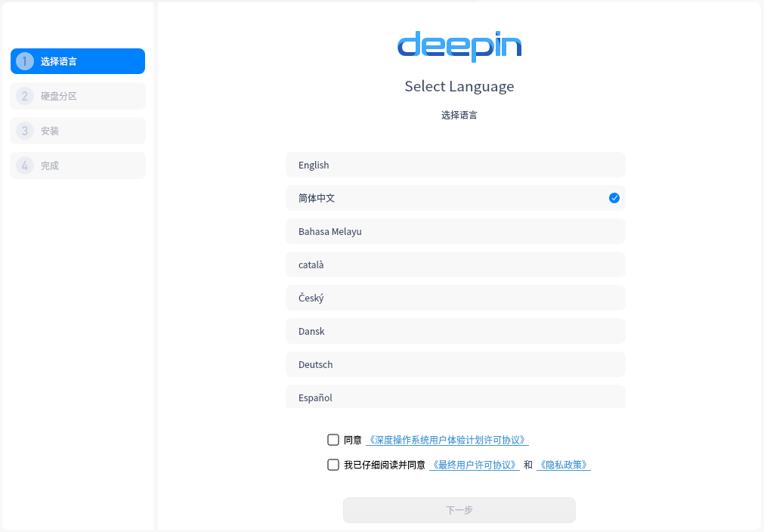Image resolution: width=764 pixels, height=532 pixels.
Task: Choose català as the language
Action: click(x=456, y=264)
